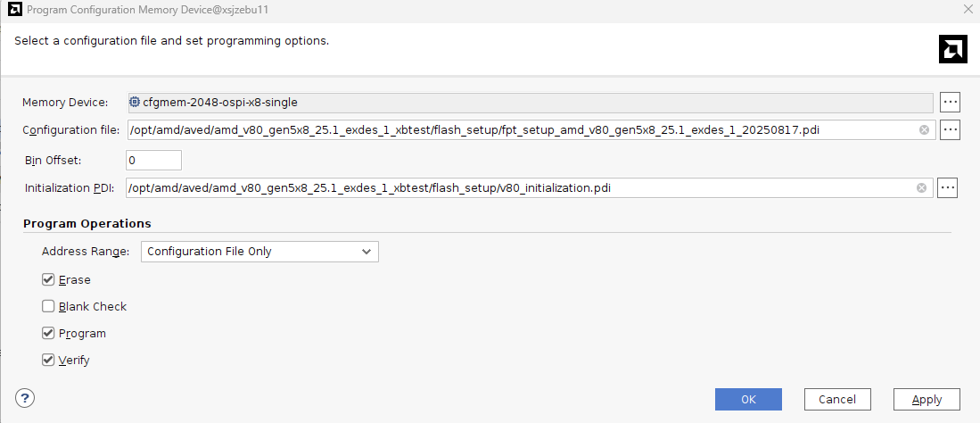Browse for Initialization PDI file using ellipsis
The width and height of the screenshot is (980, 423).
(947, 187)
